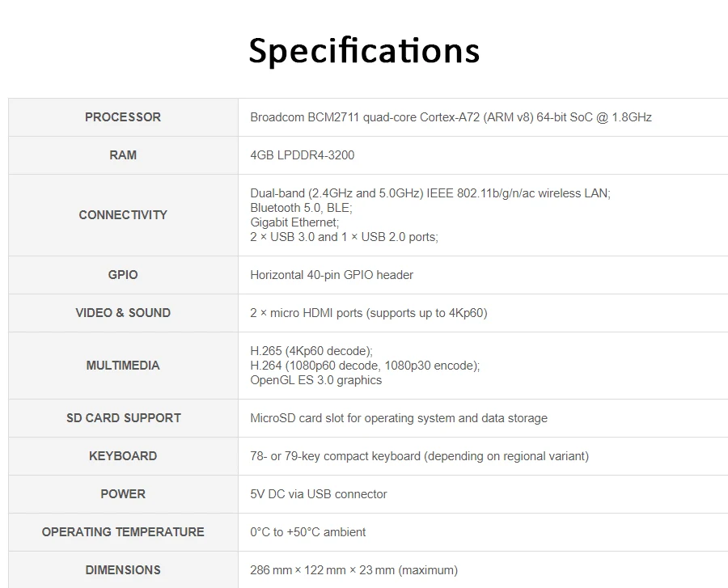Select the SD CARD SUPPORT label

point(124,417)
